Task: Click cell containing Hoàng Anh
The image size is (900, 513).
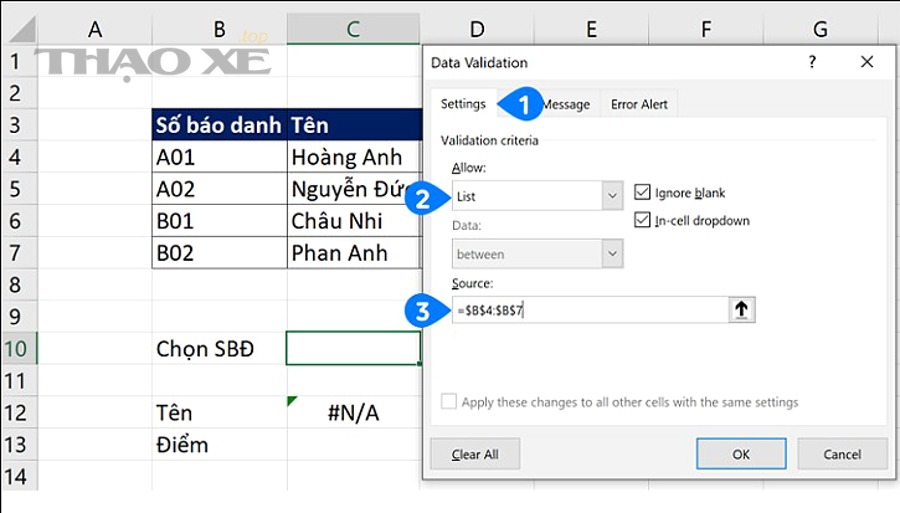Action: (354, 157)
